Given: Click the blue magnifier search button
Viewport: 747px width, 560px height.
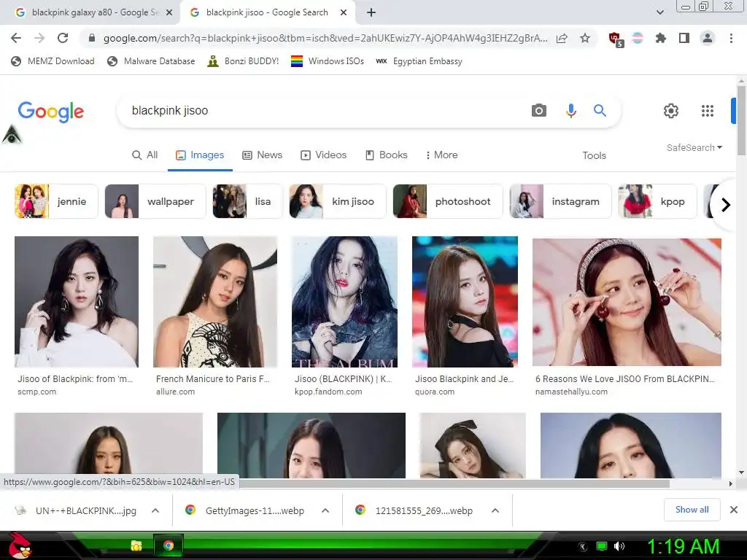Looking at the screenshot, I should coord(600,111).
